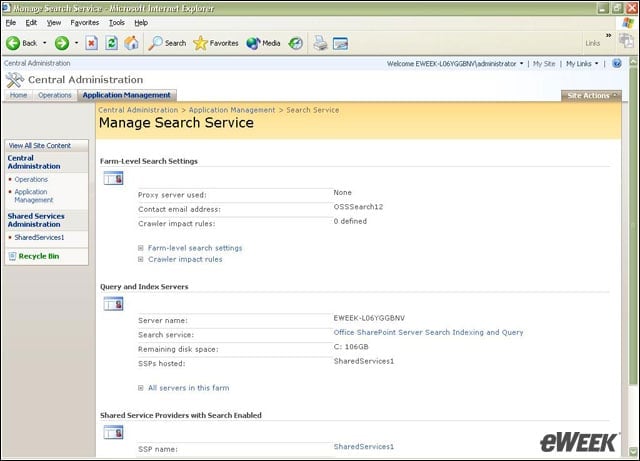Open the Edit menu
The height and width of the screenshot is (461, 640).
tap(31, 23)
